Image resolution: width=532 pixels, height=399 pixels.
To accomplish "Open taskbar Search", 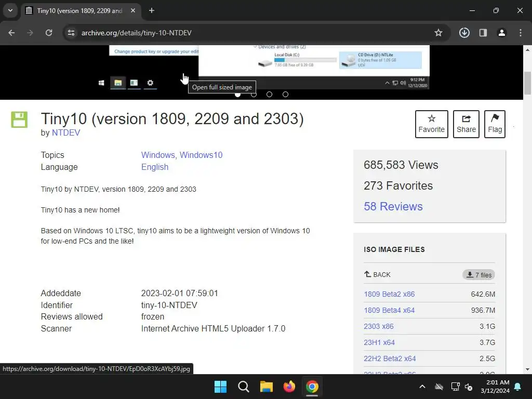I will (x=243, y=387).
